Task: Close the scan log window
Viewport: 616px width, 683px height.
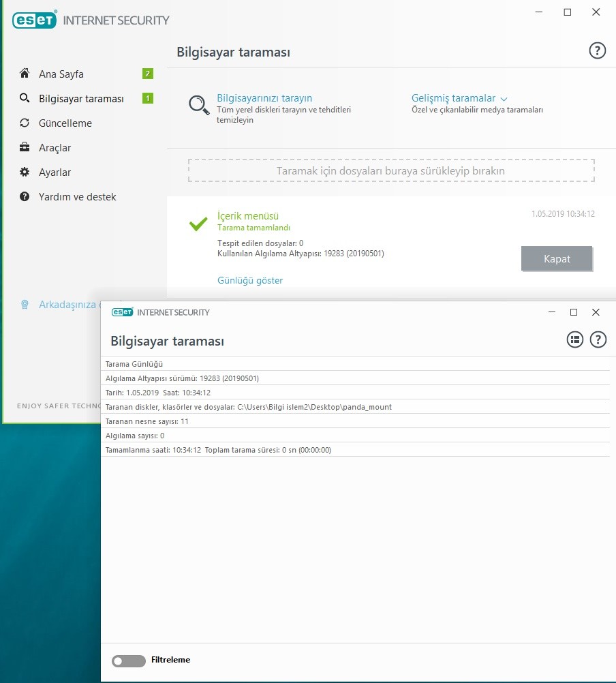Action: point(596,312)
